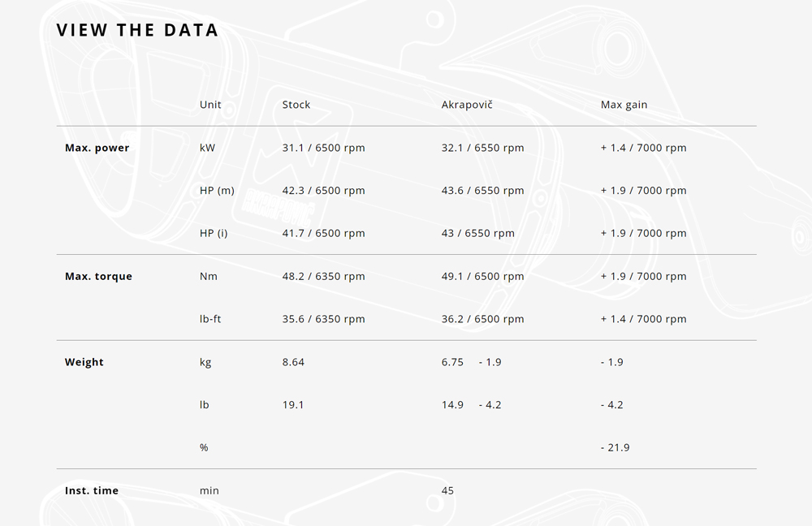Image resolution: width=812 pixels, height=526 pixels.
Task: Click stock torque 48.2 / 6350 rpm
Action: pyautogui.click(x=324, y=277)
